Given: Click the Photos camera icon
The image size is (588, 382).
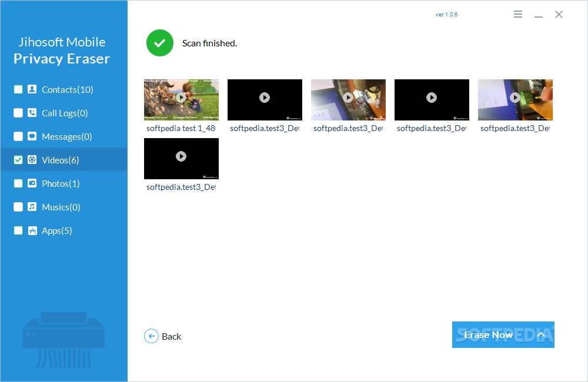Looking at the screenshot, I should click(32, 183).
